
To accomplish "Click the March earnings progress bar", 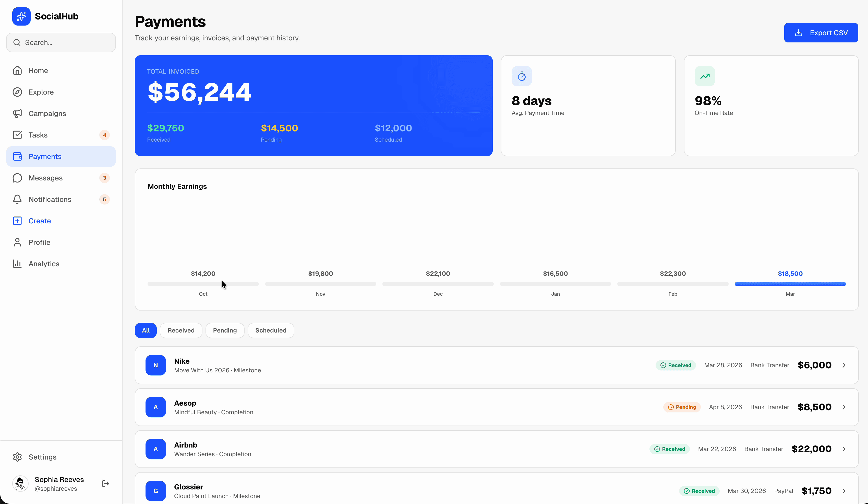I will (x=790, y=284).
